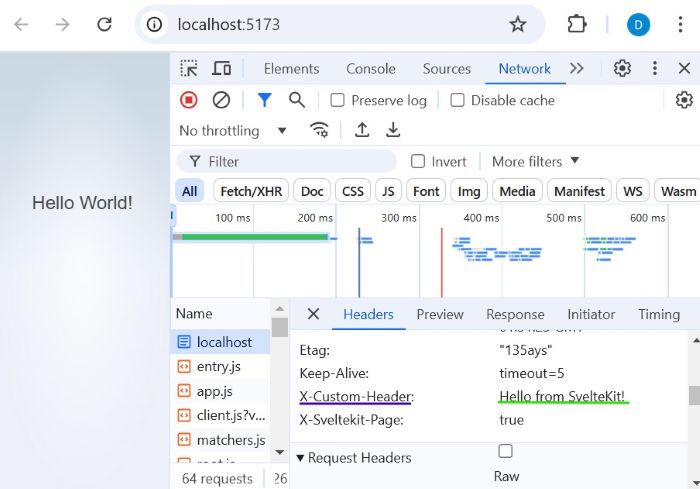Toggle the device toolbar icon
Screen dimensions: 700x489
222,68
